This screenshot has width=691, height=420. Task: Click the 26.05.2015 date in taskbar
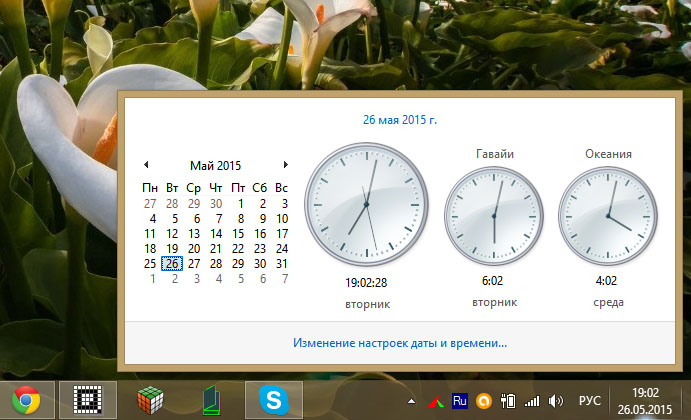click(645, 409)
